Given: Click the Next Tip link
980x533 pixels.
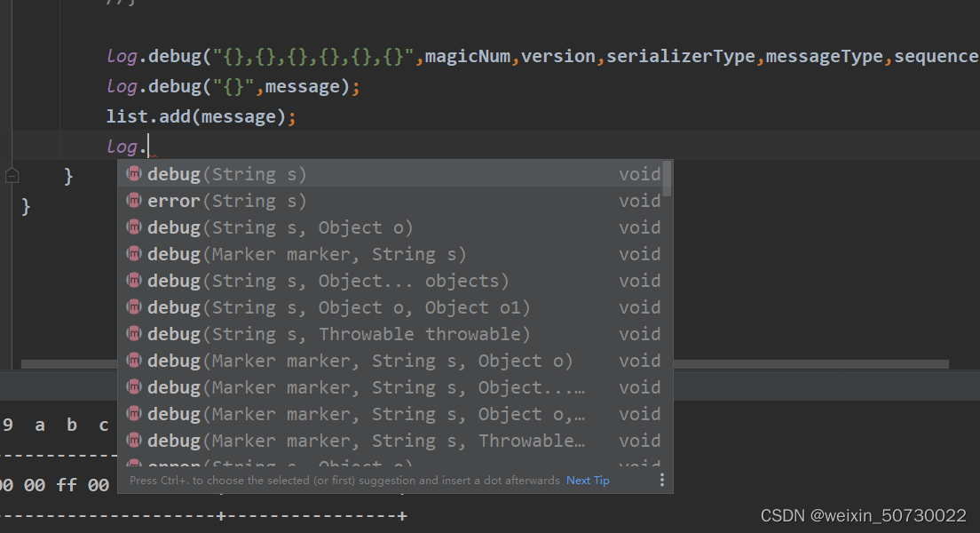Looking at the screenshot, I should click(x=588, y=481).
